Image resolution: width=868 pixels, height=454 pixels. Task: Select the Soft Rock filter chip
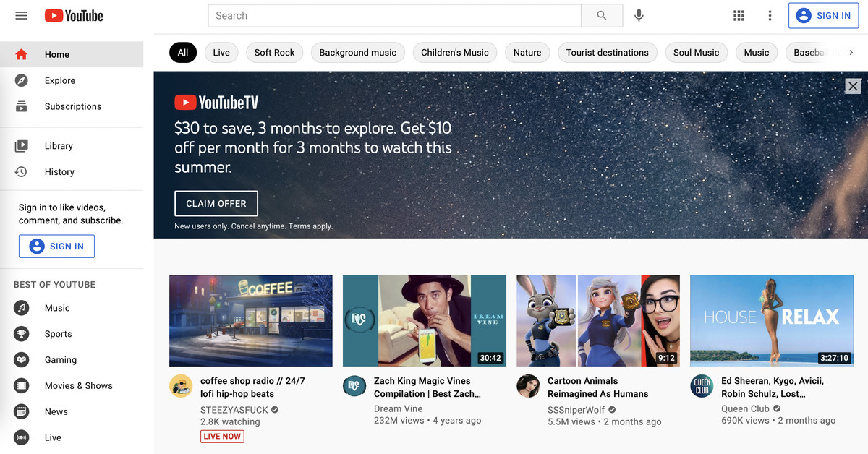(274, 53)
